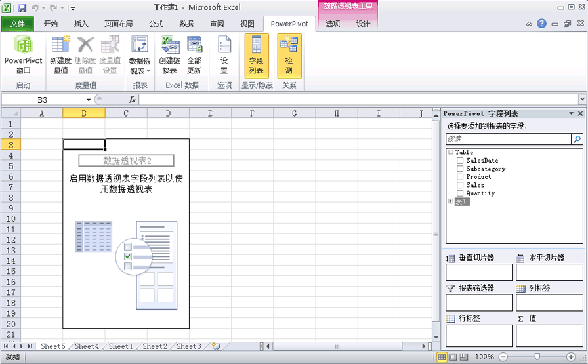
Task: Switch to Sheet5 worksheet tab
Action: click(x=53, y=346)
